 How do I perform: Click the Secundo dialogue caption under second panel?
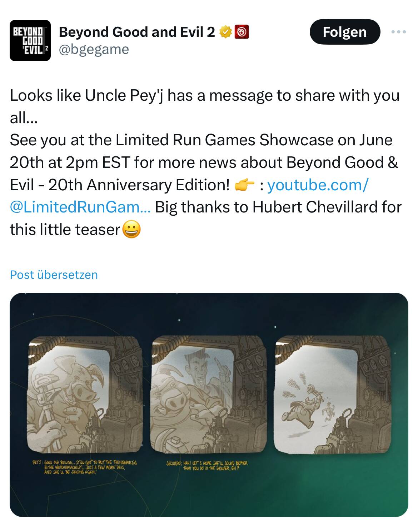(207, 465)
